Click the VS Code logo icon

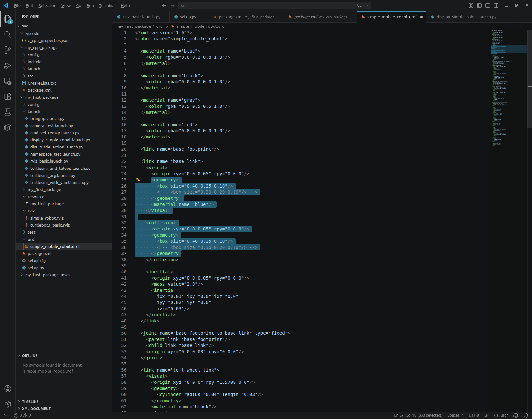pos(6,5)
